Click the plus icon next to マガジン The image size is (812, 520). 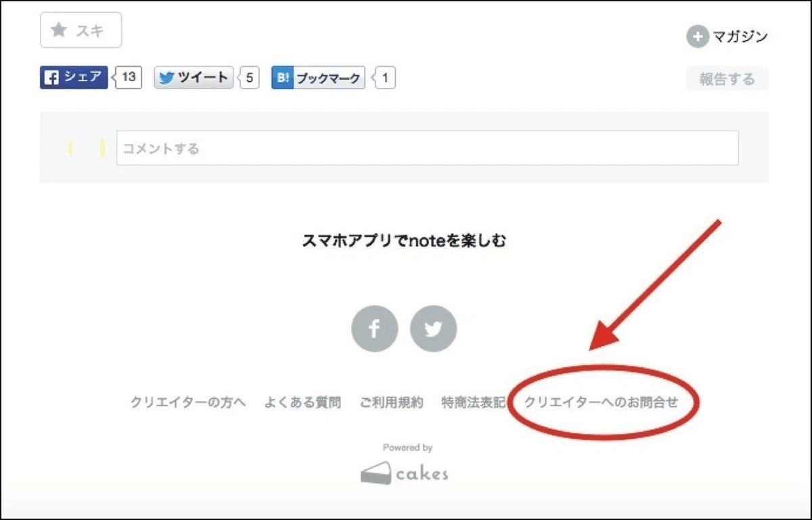pyautogui.click(x=697, y=37)
